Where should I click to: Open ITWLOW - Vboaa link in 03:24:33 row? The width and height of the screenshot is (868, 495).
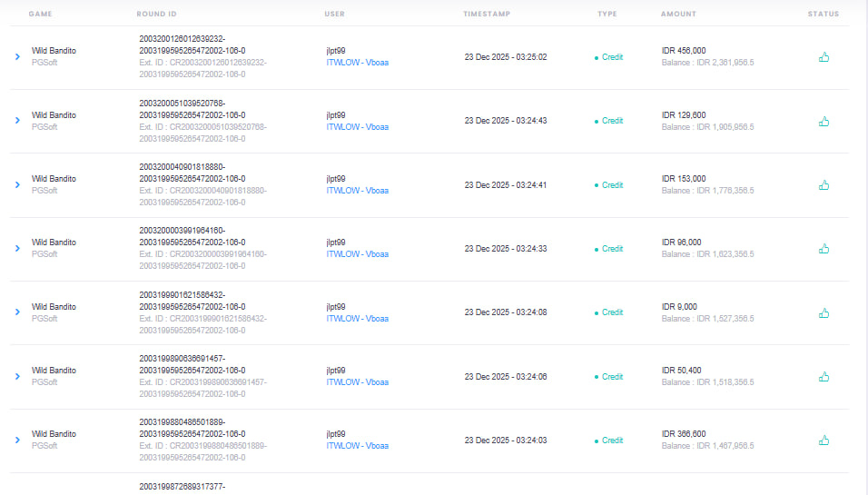[x=357, y=254]
